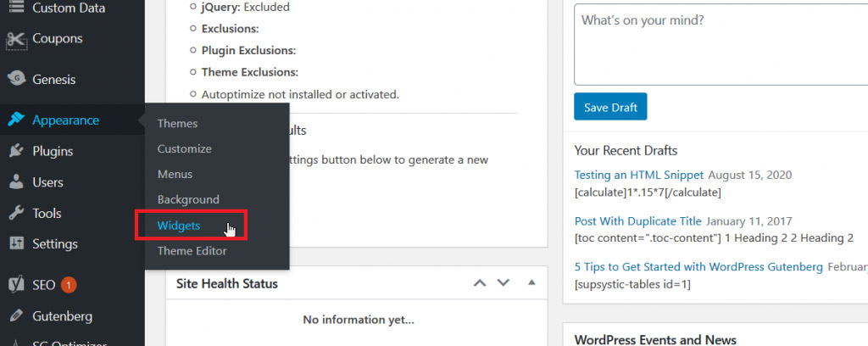Viewport: 868px width, 346px height.
Task: Click the WordPress Events and News heading
Action: [655, 339]
